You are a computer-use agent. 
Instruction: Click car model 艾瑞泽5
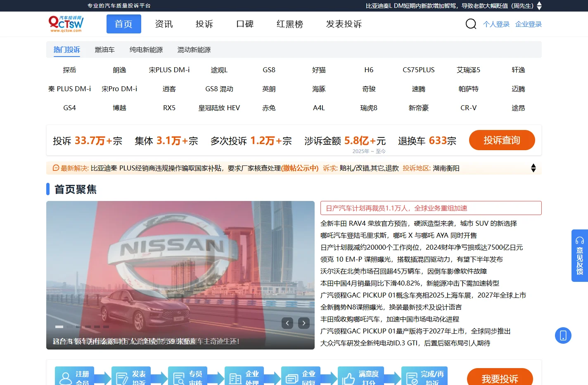click(x=469, y=70)
